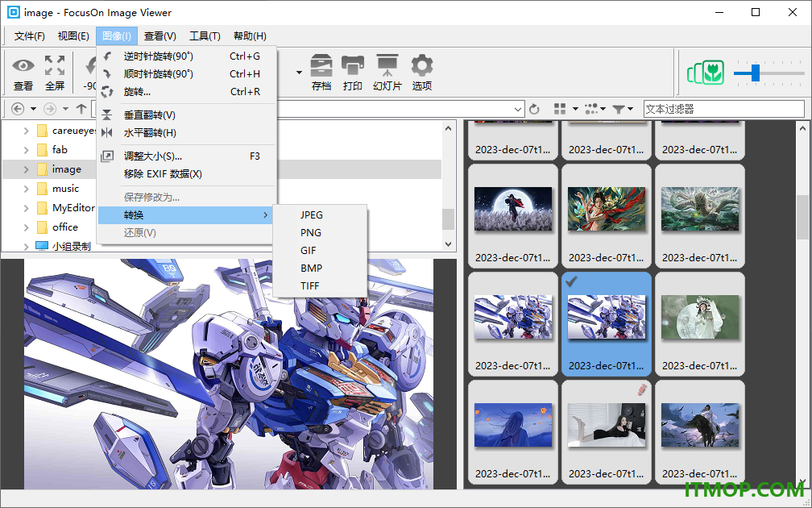Viewport: 812px width, 508px height.
Task: Open the sort dots dropdown arrow
Action: click(x=603, y=109)
